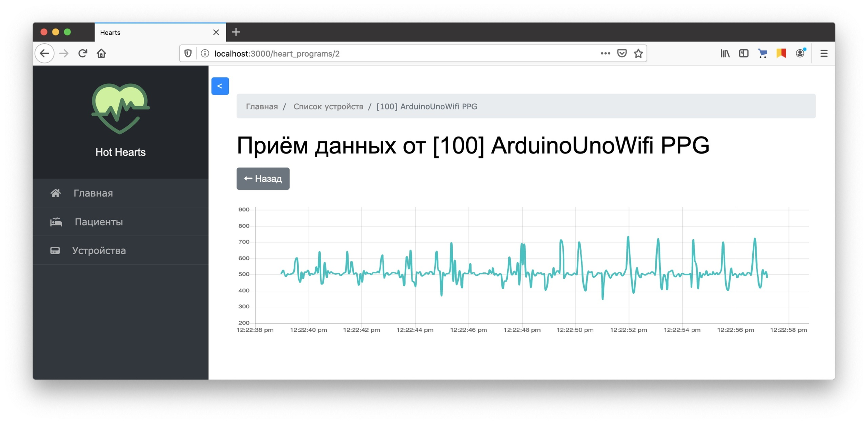Open the Firefox library icon
The height and width of the screenshot is (423, 868).
pyautogui.click(x=725, y=53)
